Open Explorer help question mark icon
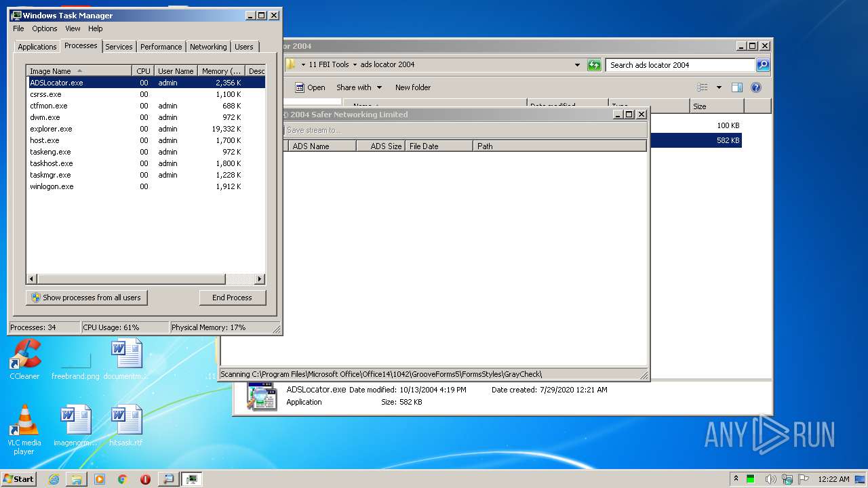The width and height of the screenshot is (868, 488). tap(756, 87)
